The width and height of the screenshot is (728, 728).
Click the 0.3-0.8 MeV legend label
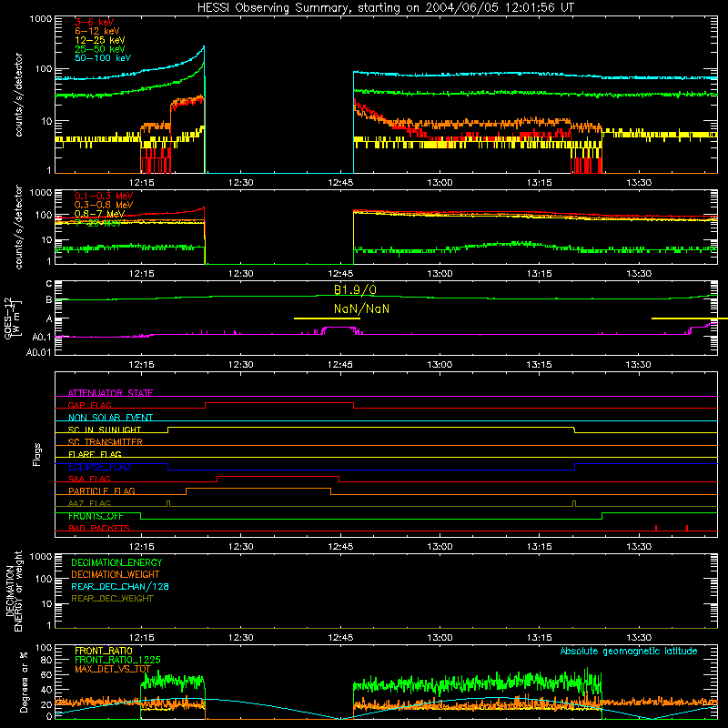tap(104, 205)
